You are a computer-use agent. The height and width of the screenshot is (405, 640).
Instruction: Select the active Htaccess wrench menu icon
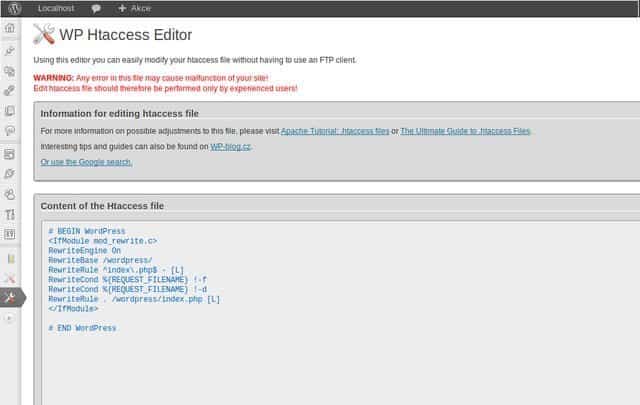10,298
